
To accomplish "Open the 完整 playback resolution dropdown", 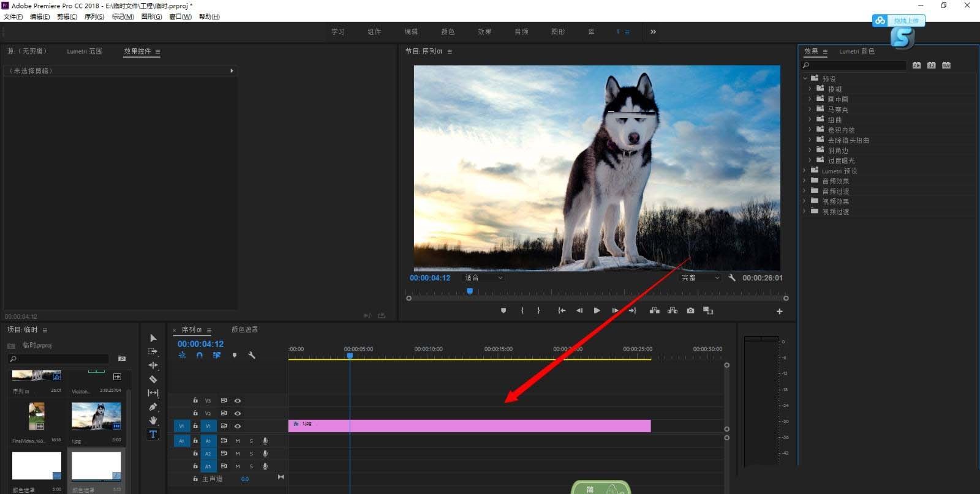I will tap(701, 278).
